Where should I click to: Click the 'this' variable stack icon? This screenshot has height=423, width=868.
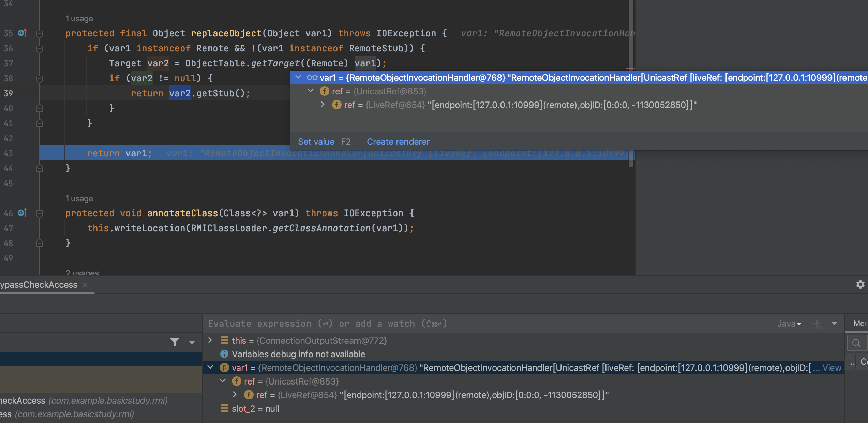tap(224, 340)
